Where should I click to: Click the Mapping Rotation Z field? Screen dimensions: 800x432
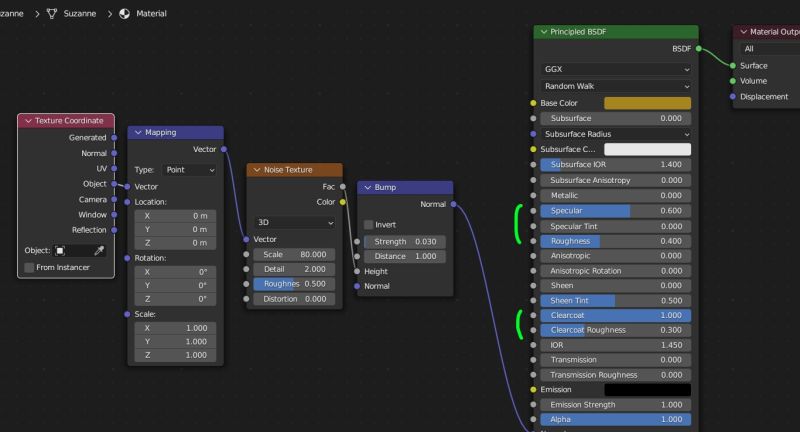(x=175, y=299)
